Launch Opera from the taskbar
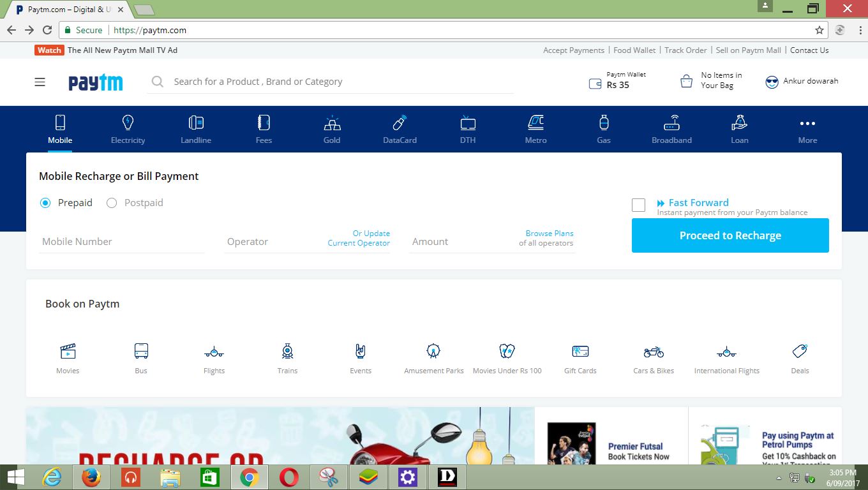 pyautogui.click(x=289, y=477)
